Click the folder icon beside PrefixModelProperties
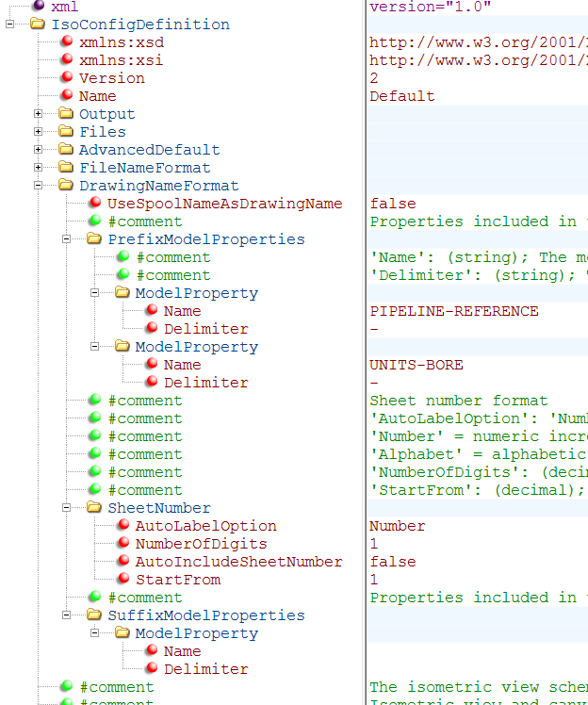 (94, 239)
